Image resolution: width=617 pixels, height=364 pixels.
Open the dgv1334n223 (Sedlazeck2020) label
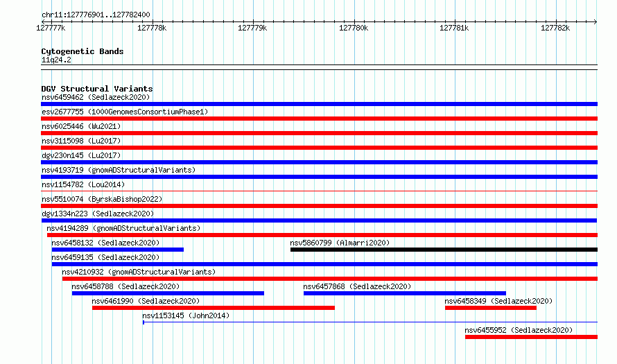[x=98, y=214]
